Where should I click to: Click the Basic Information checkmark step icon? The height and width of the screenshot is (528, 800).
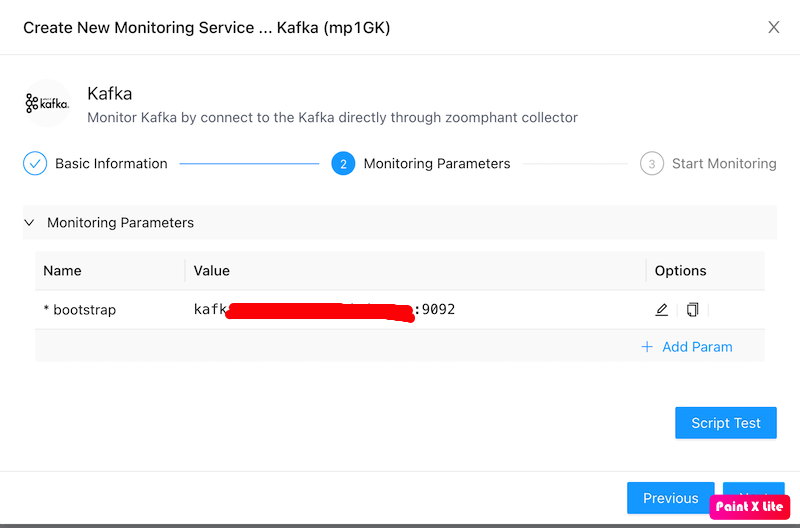35,164
